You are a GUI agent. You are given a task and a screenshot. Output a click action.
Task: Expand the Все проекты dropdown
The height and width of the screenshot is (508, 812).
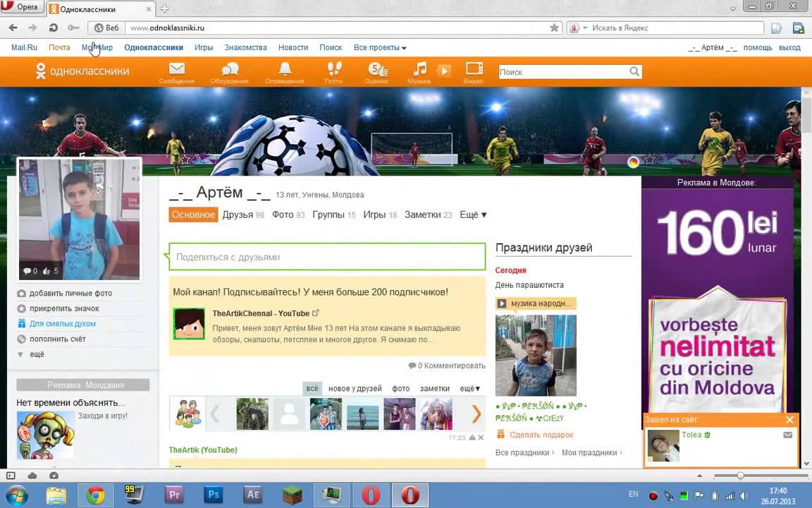[x=380, y=47]
